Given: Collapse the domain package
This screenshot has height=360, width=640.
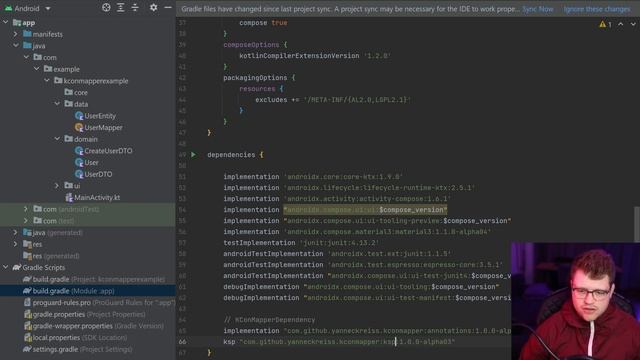Looking at the screenshot, I should click(x=57, y=139).
